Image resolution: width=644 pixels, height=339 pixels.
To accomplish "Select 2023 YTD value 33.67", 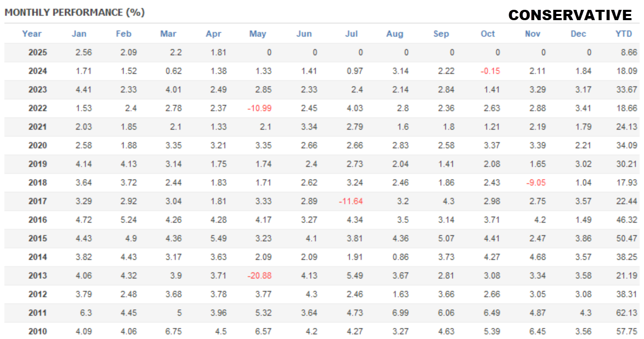I will point(627,89).
